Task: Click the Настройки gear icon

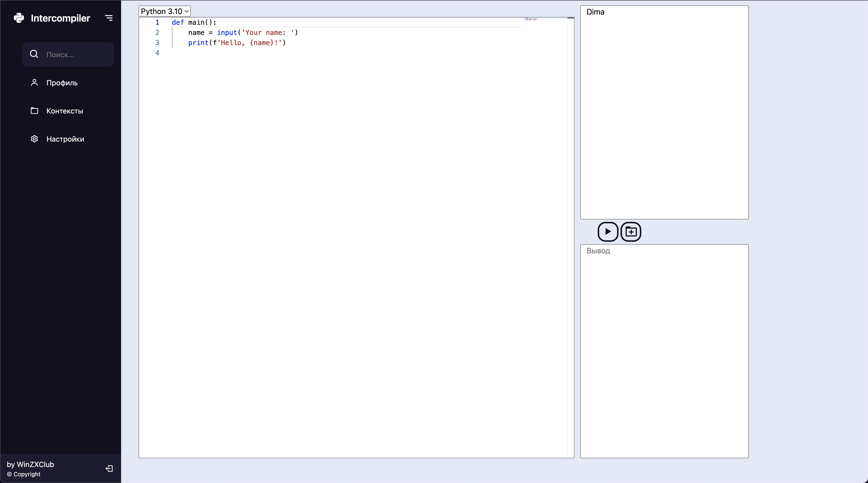Action: click(34, 139)
